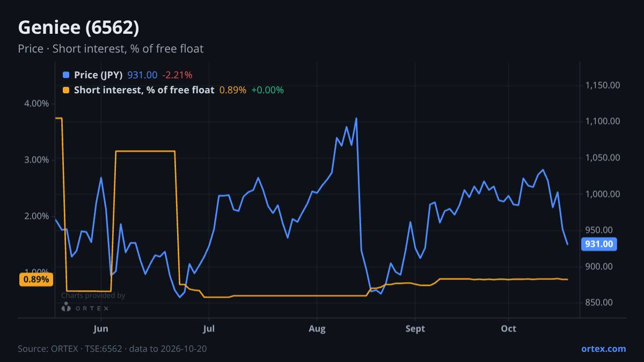Click the Jul label on the time axis

(209, 328)
